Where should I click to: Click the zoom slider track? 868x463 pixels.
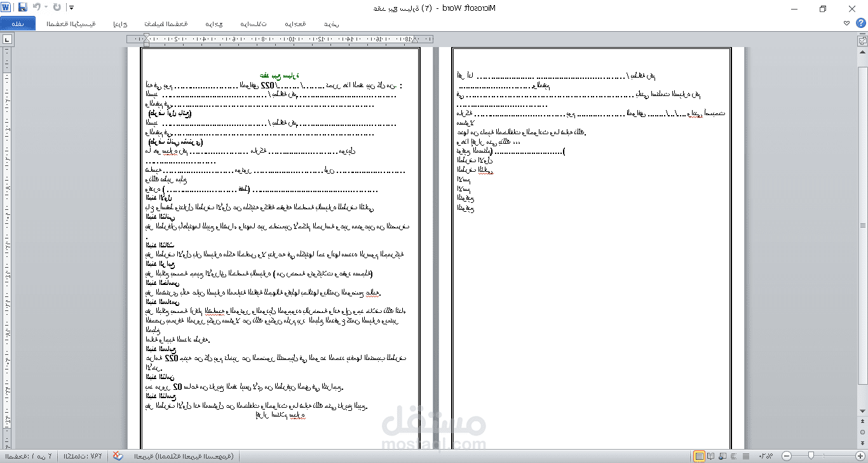[823, 456]
